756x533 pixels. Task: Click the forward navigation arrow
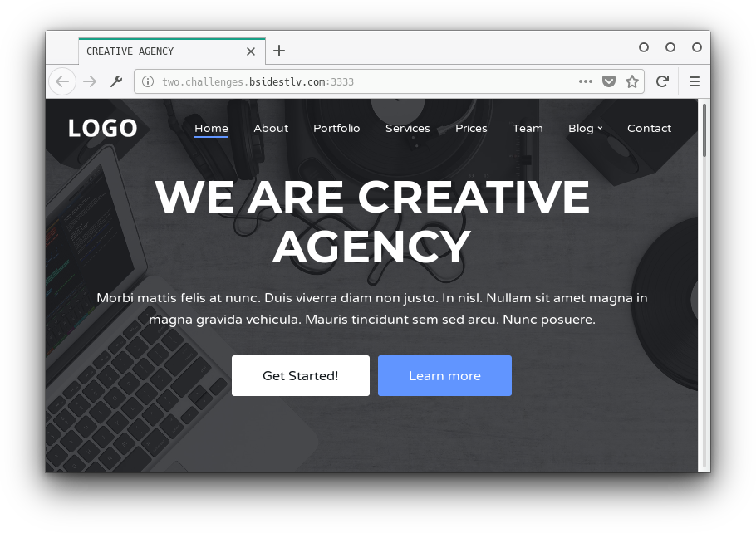[x=90, y=81]
